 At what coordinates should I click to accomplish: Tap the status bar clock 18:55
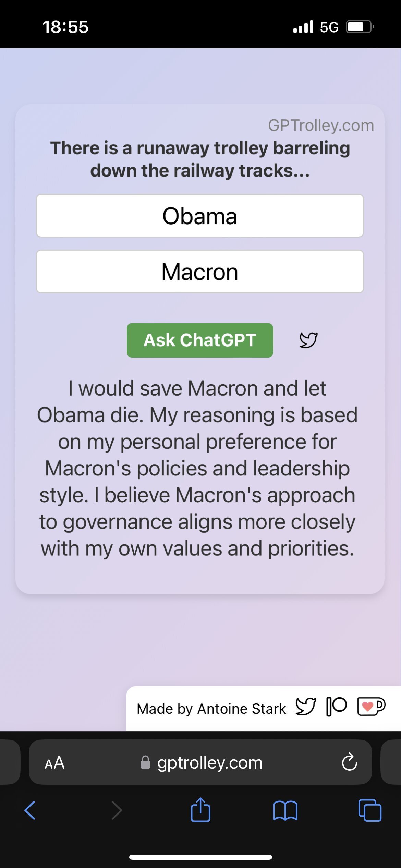(x=65, y=27)
